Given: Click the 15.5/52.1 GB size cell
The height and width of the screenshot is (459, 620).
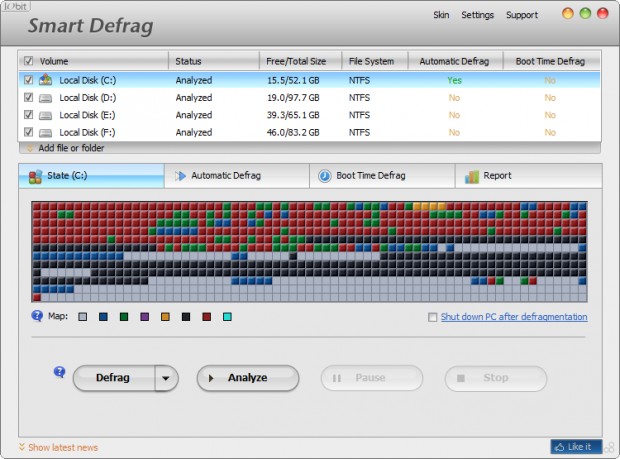Looking at the screenshot, I should [x=293, y=80].
